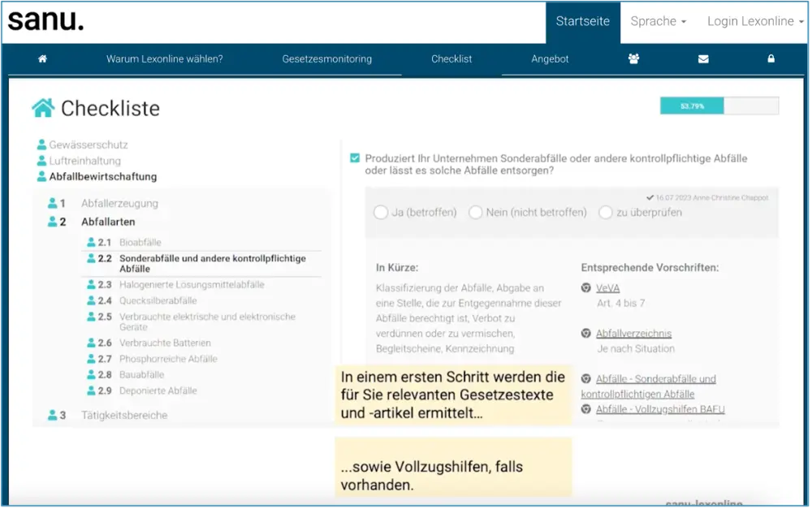Click the person icon beside 2.7 Phosphorreiche Abfälle
The width and height of the screenshot is (812, 509).
[x=91, y=358]
